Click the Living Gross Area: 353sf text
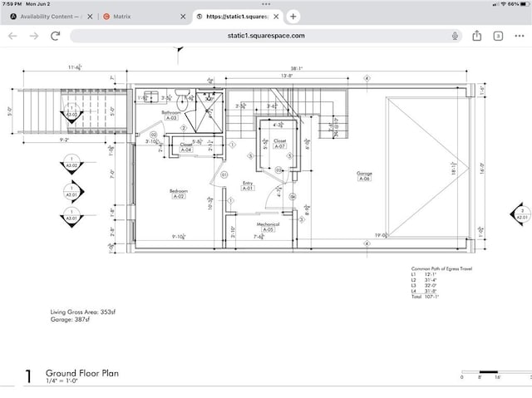The height and width of the screenshot is (398, 532). [x=83, y=312]
